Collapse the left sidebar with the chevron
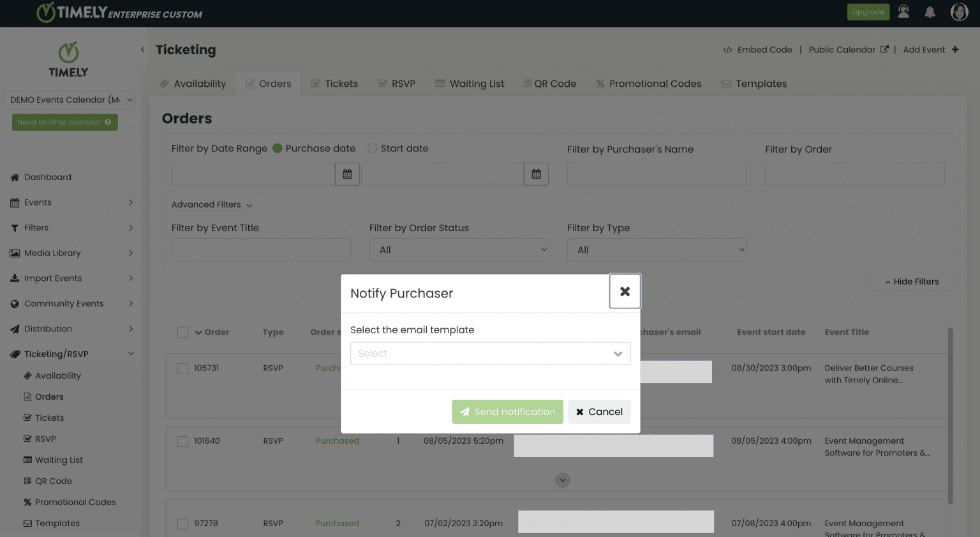The width and height of the screenshot is (980, 537). click(142, 49)
